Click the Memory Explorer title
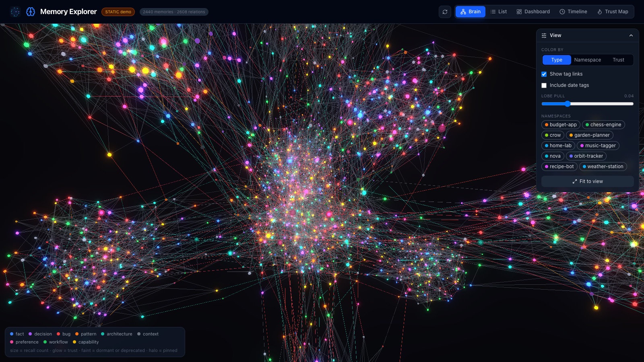Image resolution: width=644 pixels, height=362 pixels. pos(68,12)
